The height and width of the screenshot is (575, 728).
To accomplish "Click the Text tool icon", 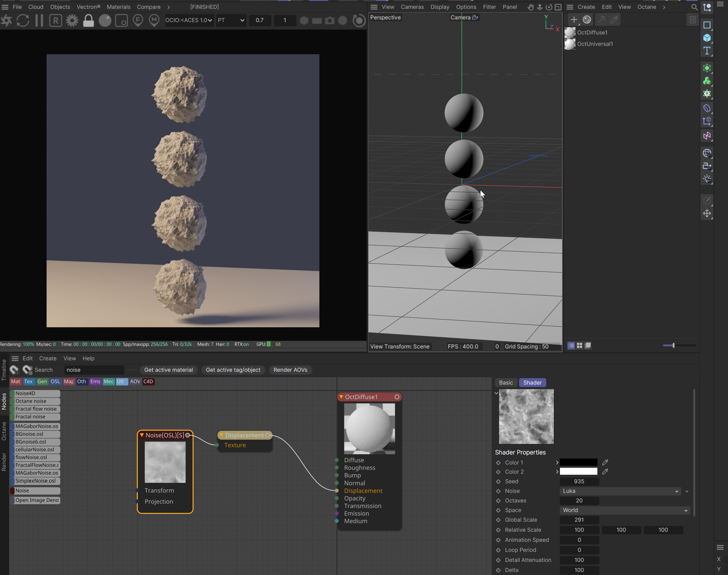I will pos(707,51).
